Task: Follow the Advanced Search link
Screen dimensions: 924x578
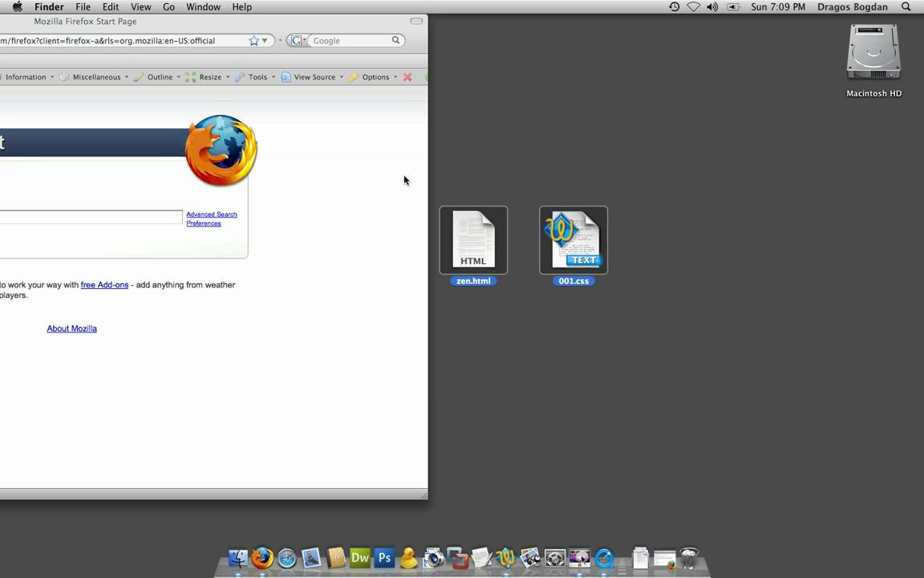Action: 212,214
